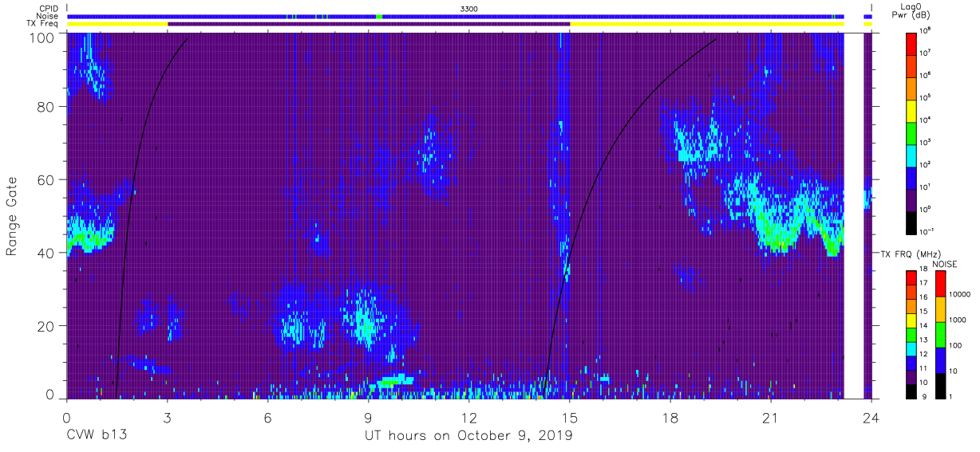Click the TX FRQ colorbar label 17

(x=925, y=283)
